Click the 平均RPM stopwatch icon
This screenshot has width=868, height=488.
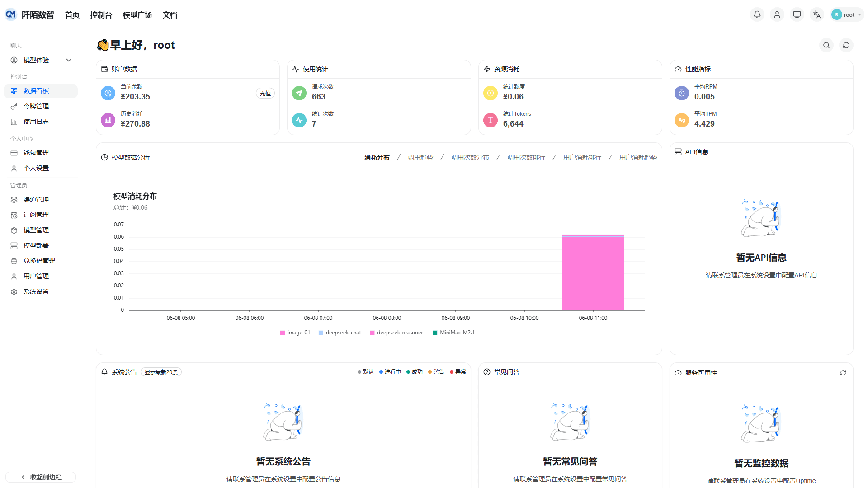682,93
